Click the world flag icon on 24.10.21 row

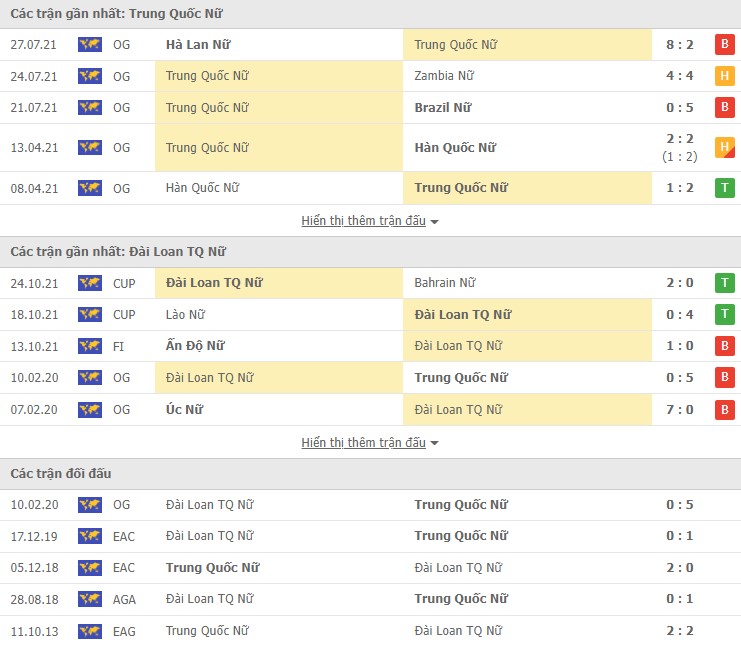pyautogui.click(x=90, y=283)
